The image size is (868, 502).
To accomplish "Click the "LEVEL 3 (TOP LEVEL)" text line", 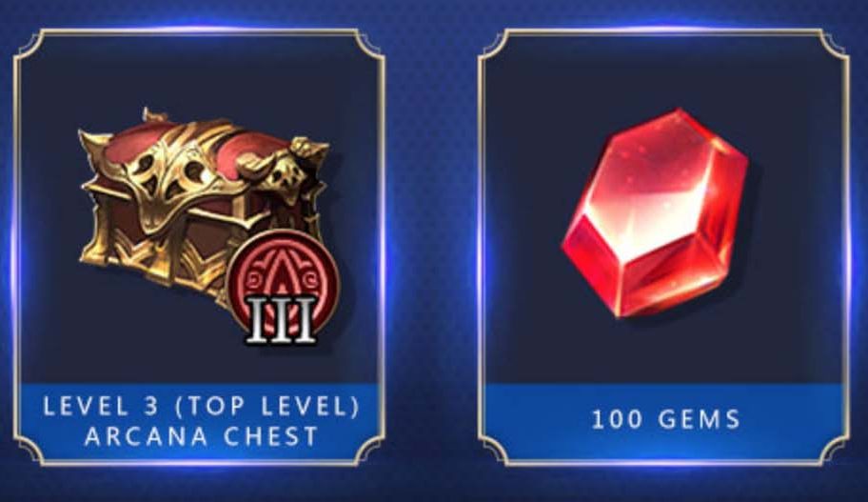I will (202, 407).
